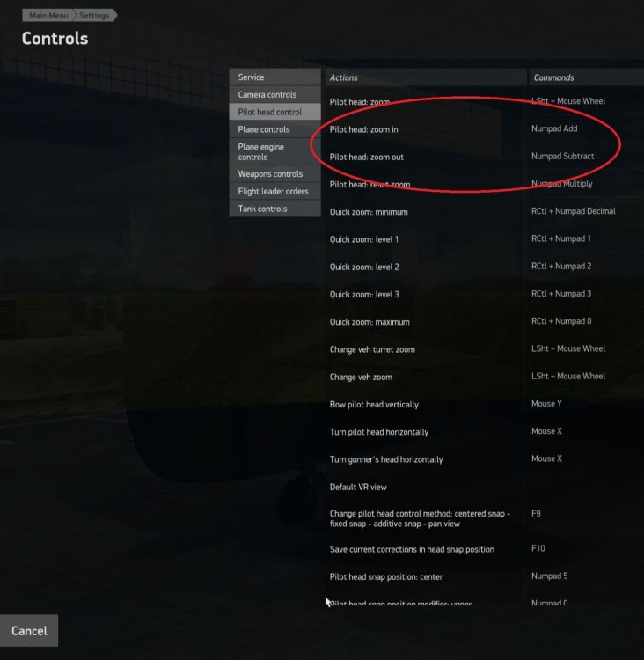This screenshot has height=660, width=644.
Task: Select the Numpad Subtract command binding
Action: (x=562, y=156)
